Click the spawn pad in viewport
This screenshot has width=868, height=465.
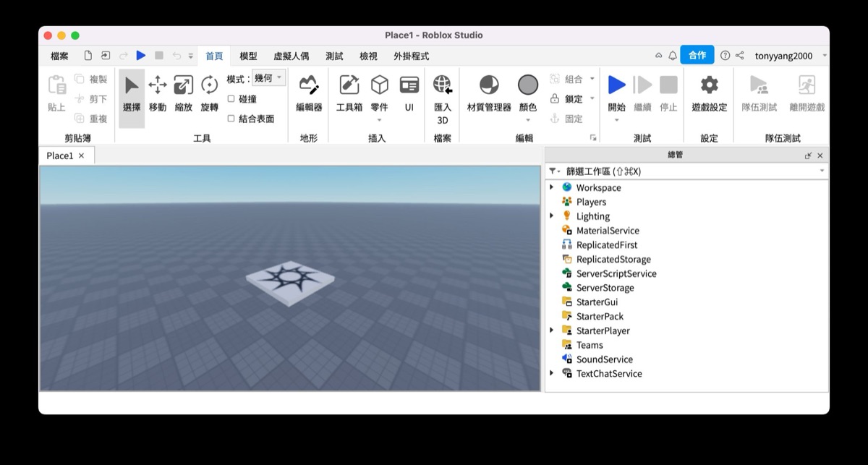tap(292, 282)
